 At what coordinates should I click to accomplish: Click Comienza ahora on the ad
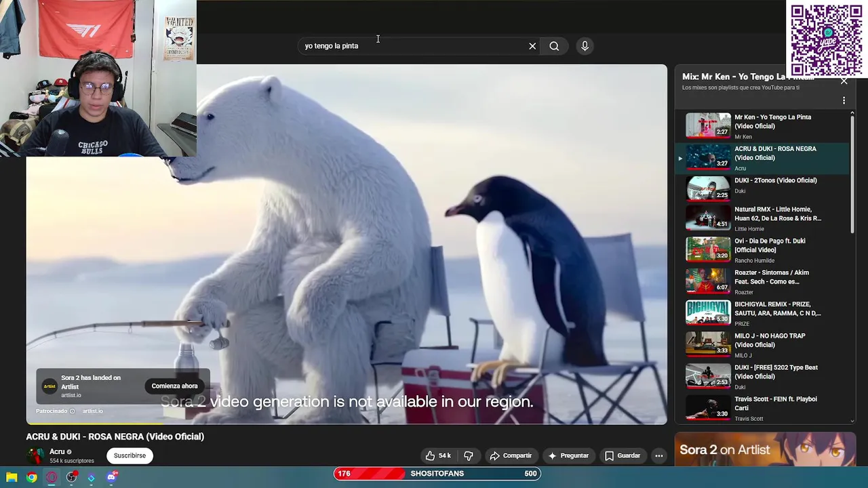[x=174, y=386]
